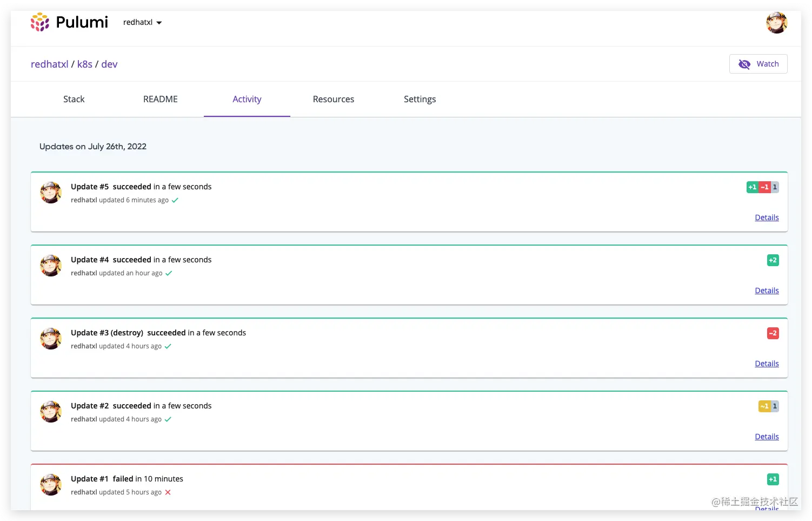Select the Activity tab
Image resolution: width=812 pixels, height=521 pixels.
click(247, 99)
